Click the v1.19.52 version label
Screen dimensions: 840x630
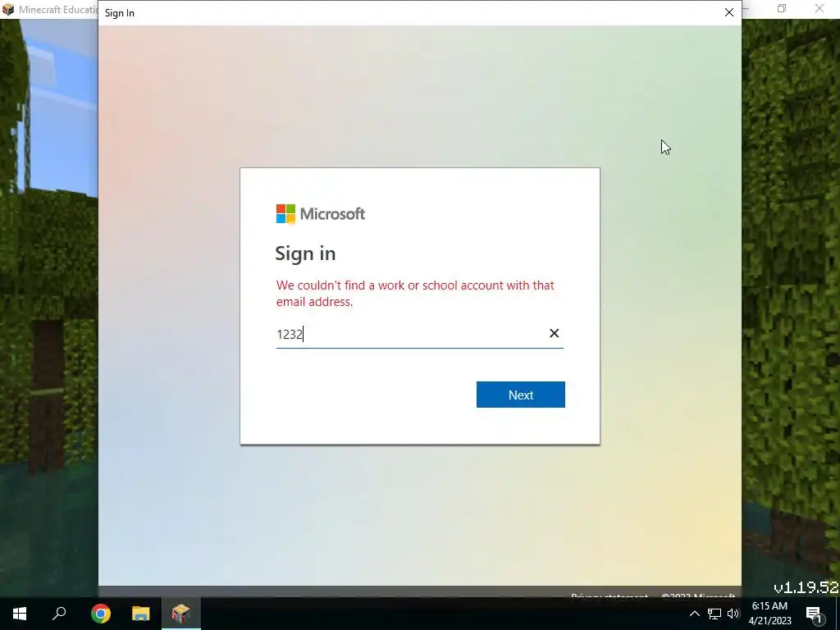[806, 587]
